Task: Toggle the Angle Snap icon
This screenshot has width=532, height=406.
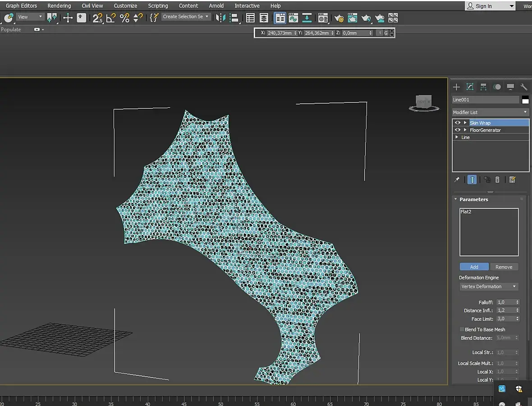Action: 111,18
